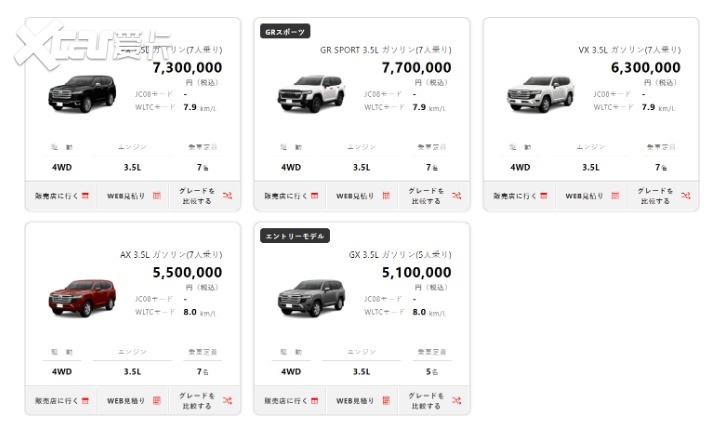The height and width of the screenshot is (433, 720).
Task: Select the white VX 3.5L car image
Action: pyautogui.click(x=539, y=93)
